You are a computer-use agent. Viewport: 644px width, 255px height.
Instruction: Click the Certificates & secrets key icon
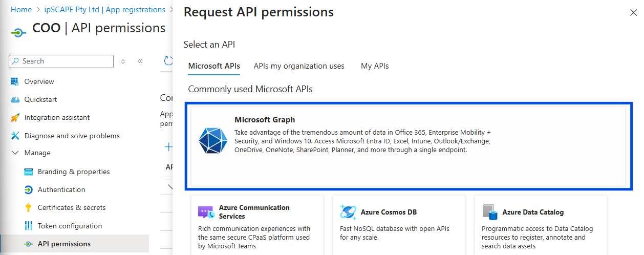(x=29, y=208)
